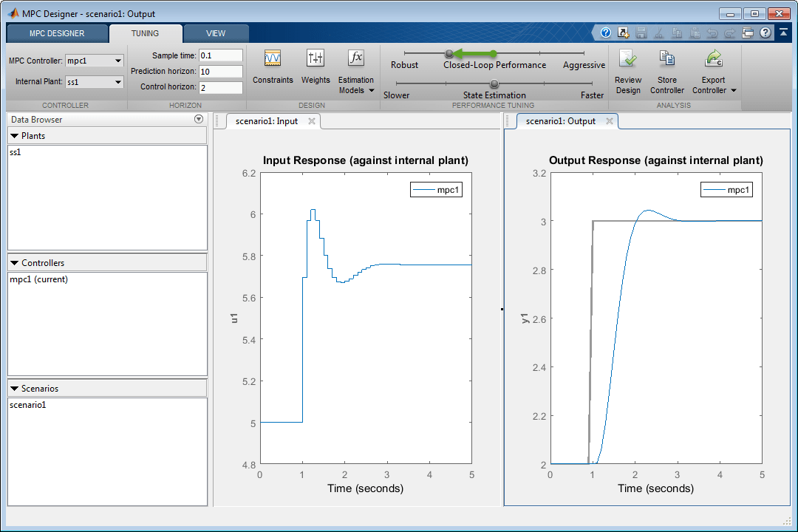Collapse the Plants section

tap(14, 136)
